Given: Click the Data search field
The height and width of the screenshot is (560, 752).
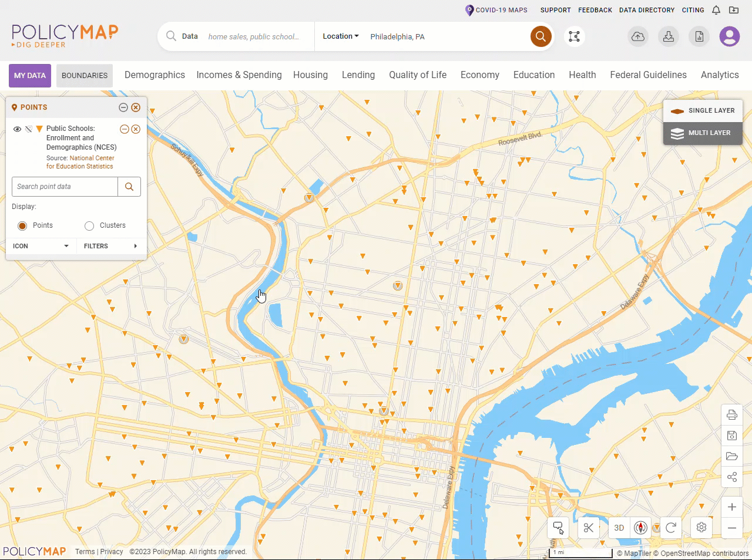Looking at the screenshot, I should pos(254,36).
